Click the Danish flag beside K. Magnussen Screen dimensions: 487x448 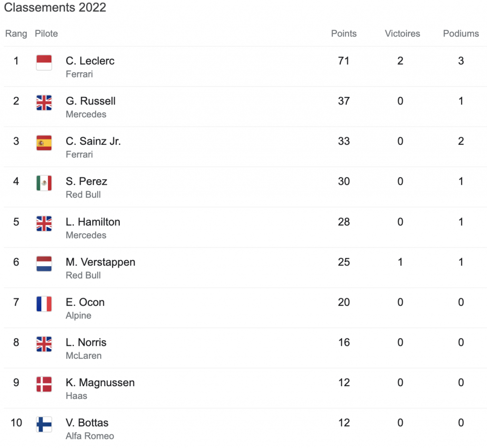[x=44, y=384]
